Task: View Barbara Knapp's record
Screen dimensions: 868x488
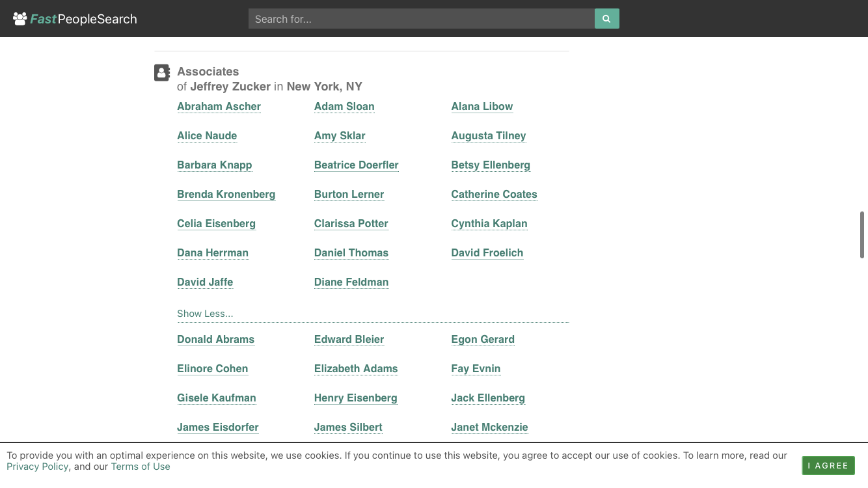Action: [215, 165]
